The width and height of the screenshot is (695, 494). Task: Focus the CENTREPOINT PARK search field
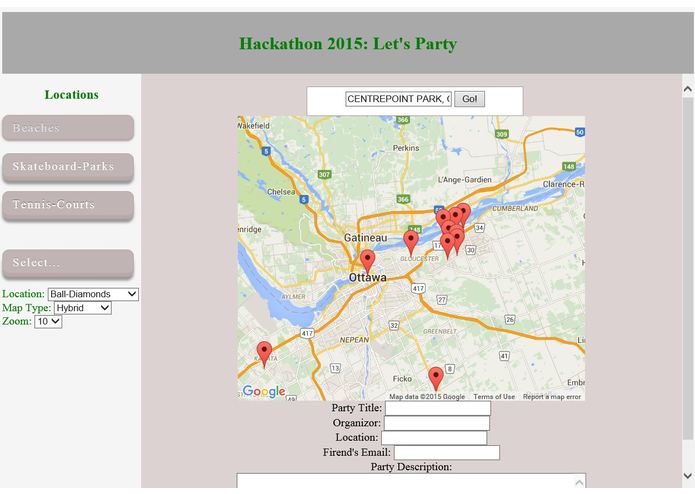398,99
